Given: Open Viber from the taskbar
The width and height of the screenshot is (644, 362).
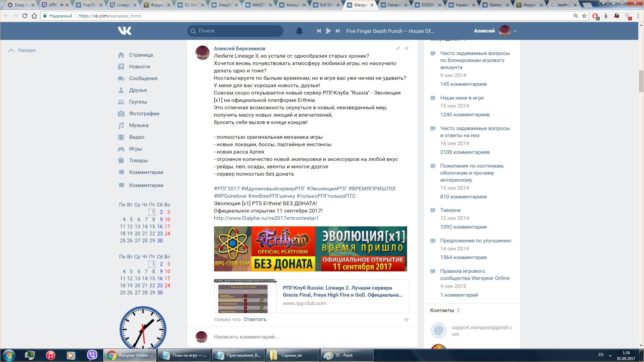Looking at the screenshot, I should 92,355.
